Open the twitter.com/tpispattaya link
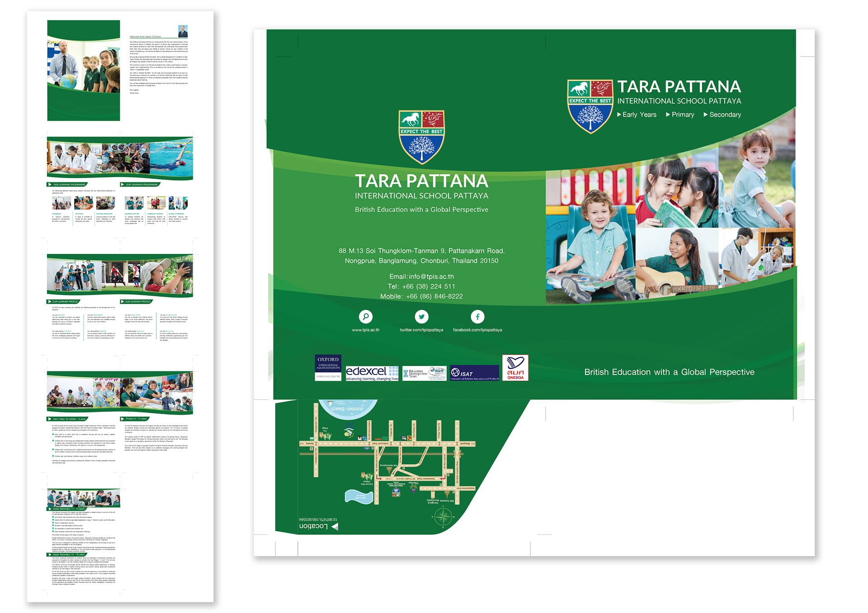 (421, 330)
